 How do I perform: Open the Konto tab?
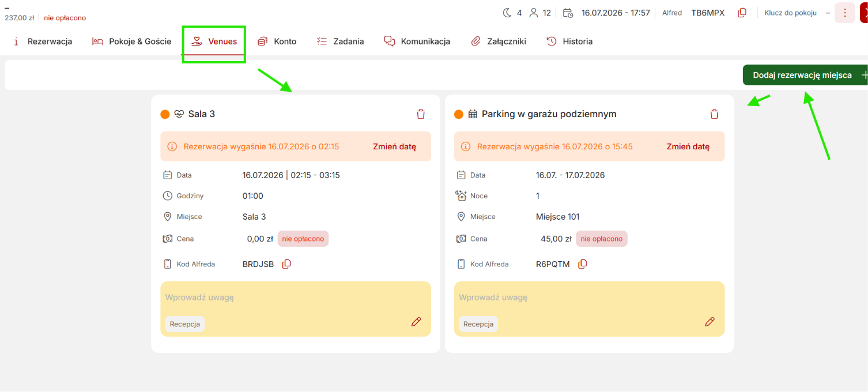click(277, 42)
